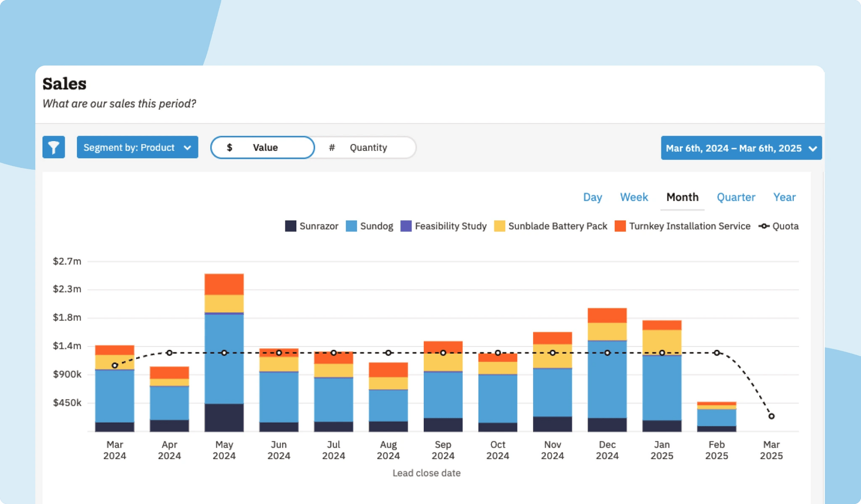
Task: Switch to the Week view tab
Action: (x=634, y=197)
